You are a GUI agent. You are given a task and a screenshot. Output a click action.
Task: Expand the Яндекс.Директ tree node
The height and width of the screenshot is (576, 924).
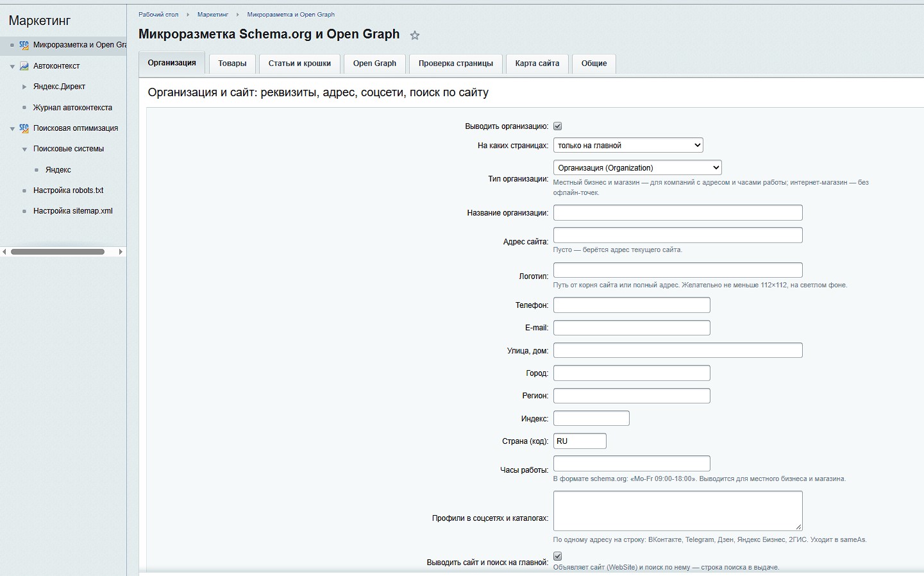click(24, 87)
